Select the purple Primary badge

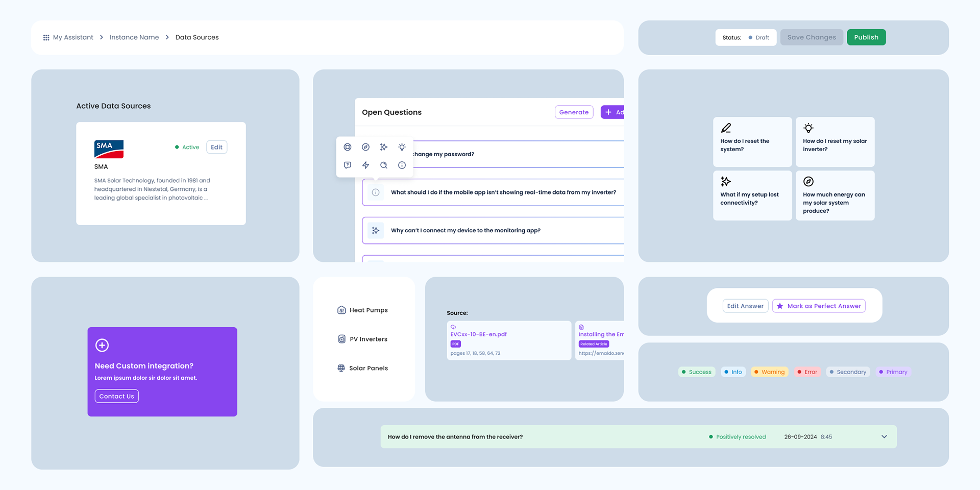893,372
